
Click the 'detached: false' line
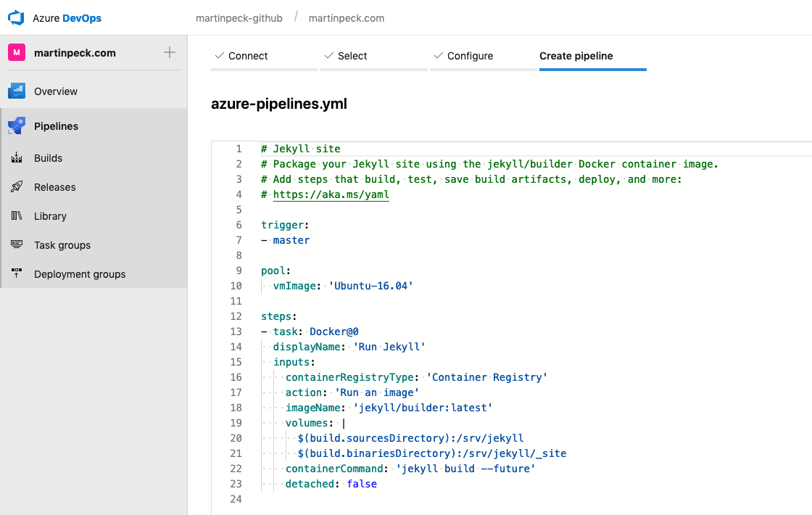coord(331,483)
